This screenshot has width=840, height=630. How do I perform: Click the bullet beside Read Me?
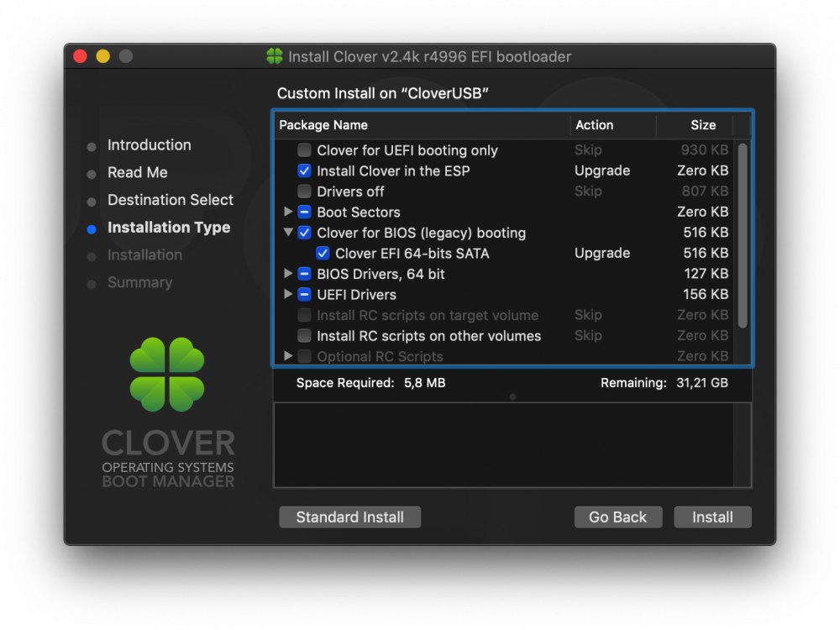92,174
